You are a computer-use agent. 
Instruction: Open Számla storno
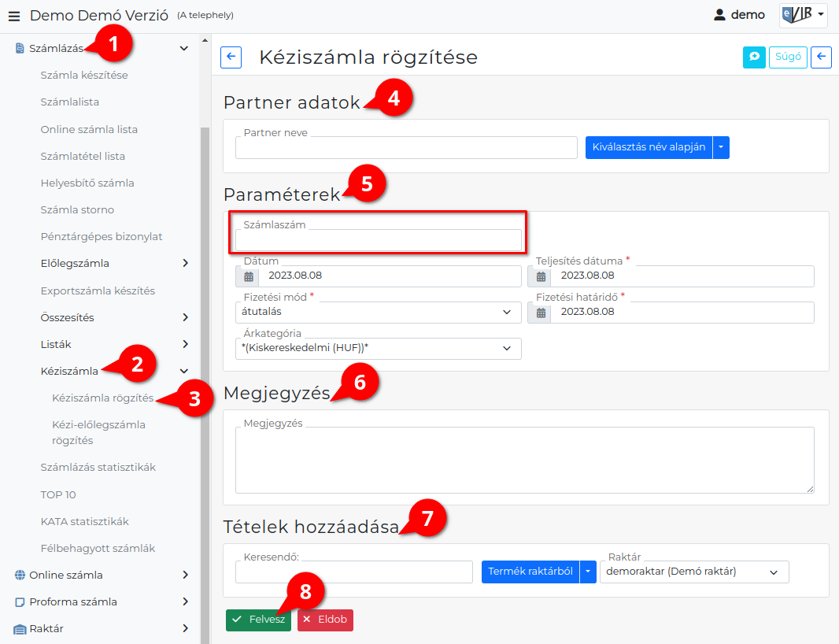(x=77, y=209)
